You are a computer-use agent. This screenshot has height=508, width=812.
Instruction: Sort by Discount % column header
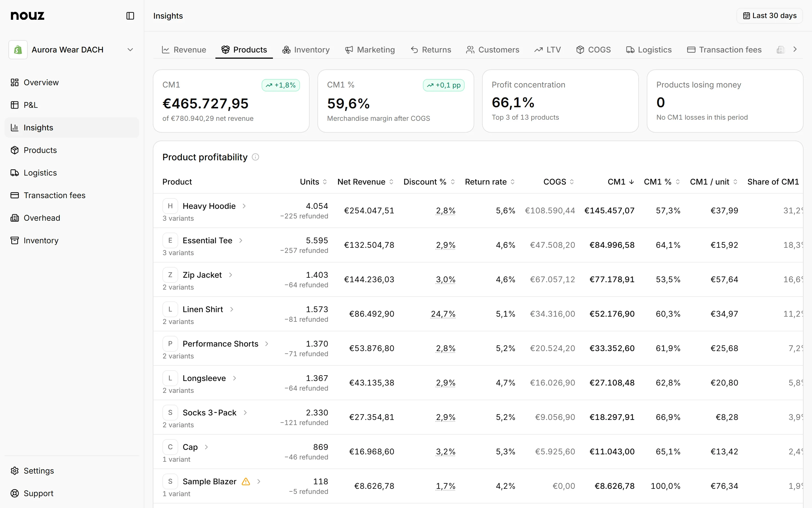coord(429,182)
